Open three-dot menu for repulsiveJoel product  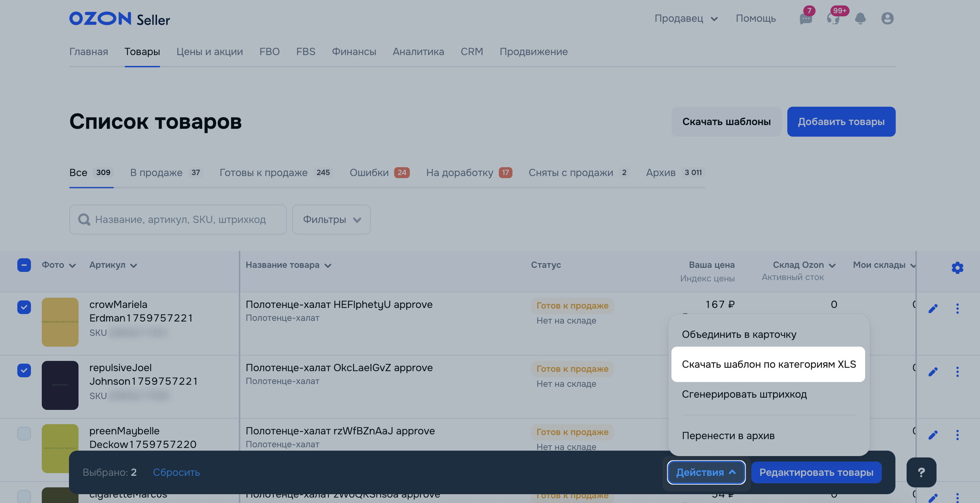pos(957,372)
